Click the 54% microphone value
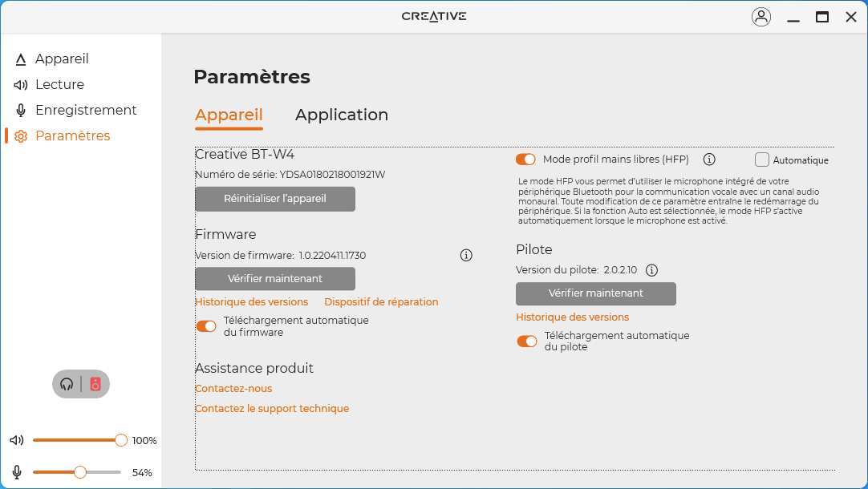Image resolution: width=868 pixels, height=489 pixels. coord(142,472)
